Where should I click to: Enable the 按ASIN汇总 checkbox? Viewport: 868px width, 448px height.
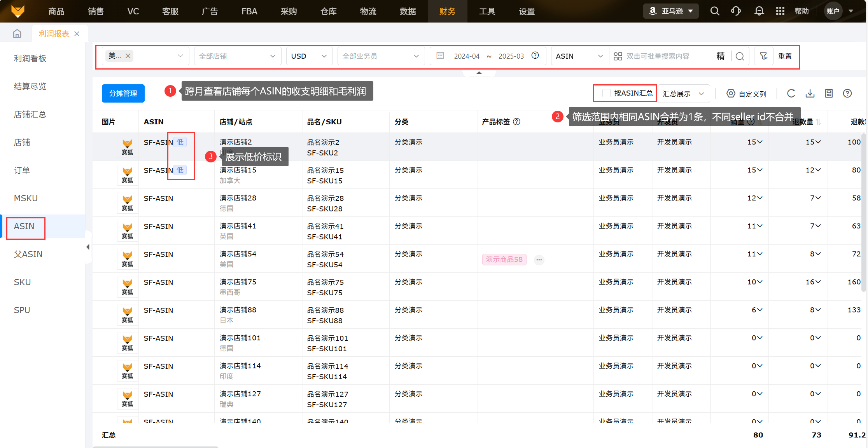tap(606, 93)
